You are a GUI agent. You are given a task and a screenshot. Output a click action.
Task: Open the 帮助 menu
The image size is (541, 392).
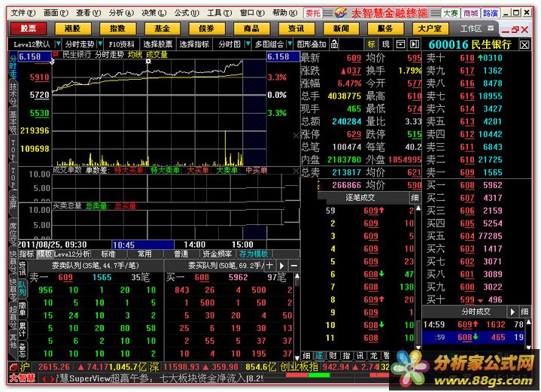coord(284,13)
